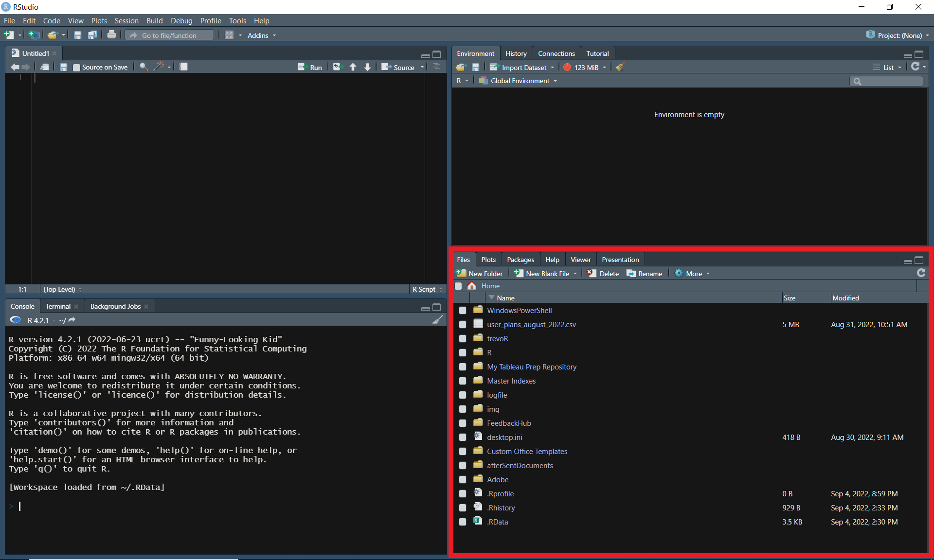The width and height of the screenshot is (934, 560).
Task: Compile report notebook icon in editor
Action: [x=183, y=67]
